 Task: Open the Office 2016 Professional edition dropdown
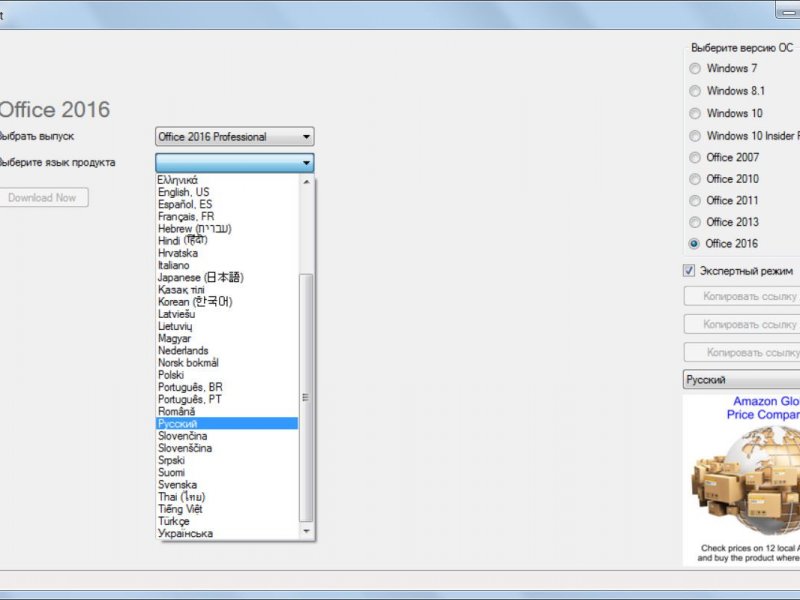point(235,137)
